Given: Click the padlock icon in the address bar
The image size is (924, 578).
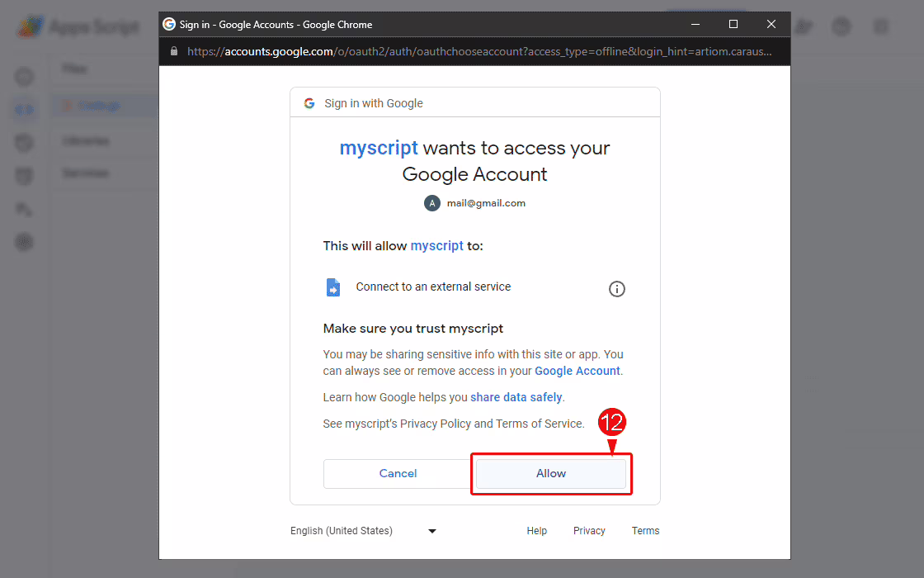Looking at the screenshot, I should tap(173, 51).
